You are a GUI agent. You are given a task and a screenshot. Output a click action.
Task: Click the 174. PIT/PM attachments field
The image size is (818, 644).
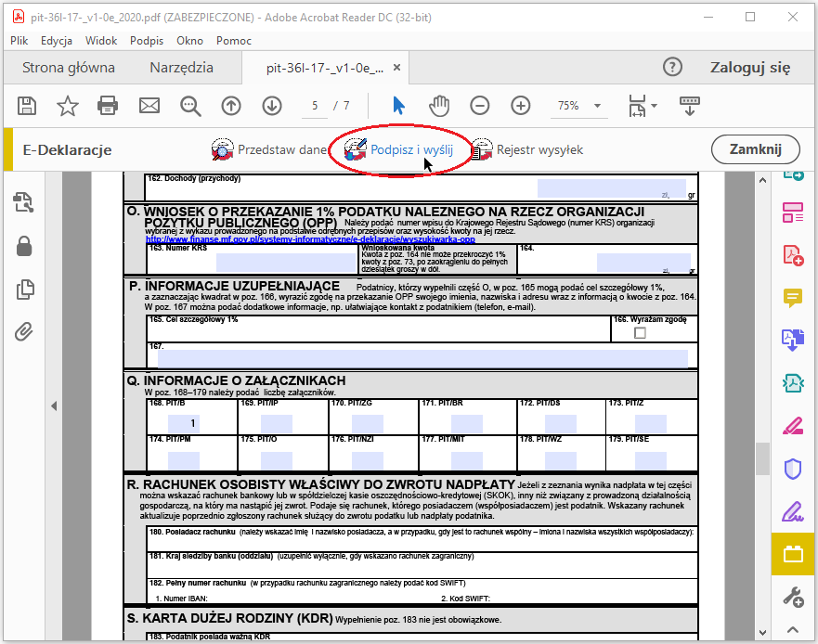[184, 460]
